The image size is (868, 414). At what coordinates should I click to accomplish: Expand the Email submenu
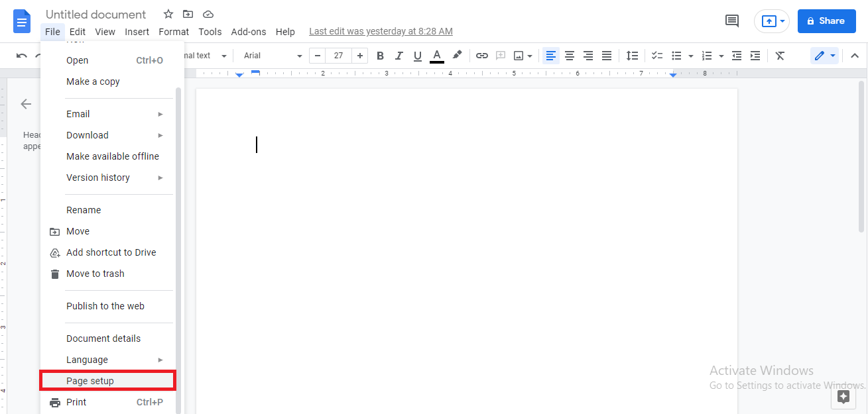108,114
